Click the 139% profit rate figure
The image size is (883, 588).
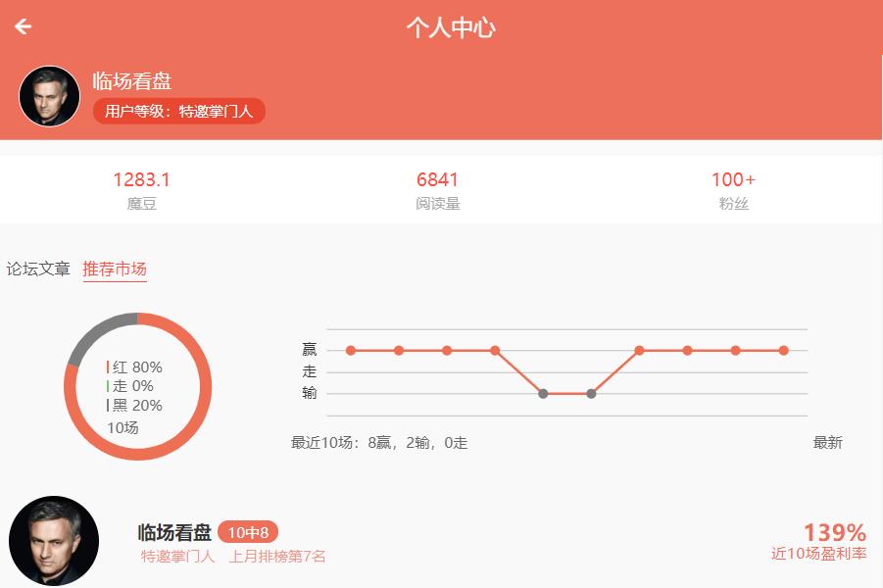(x=834, y=533)
